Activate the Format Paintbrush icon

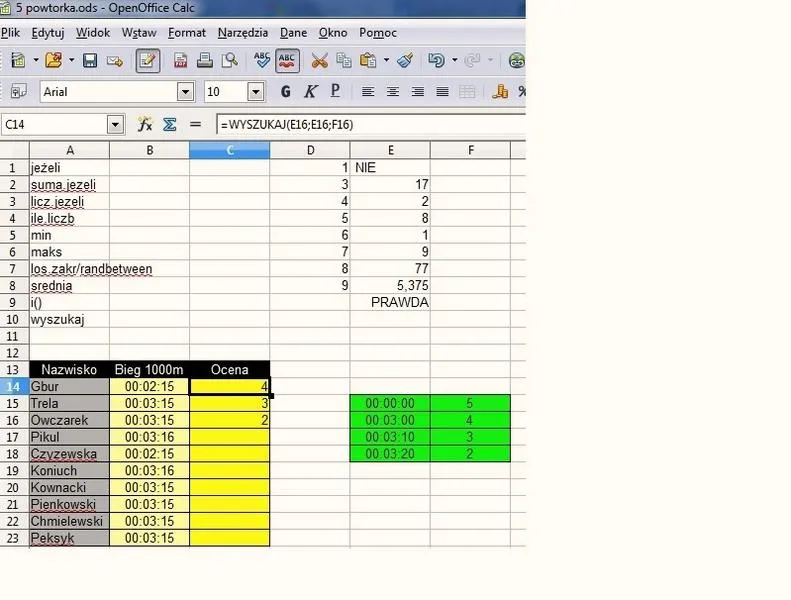(x=405, y=61)
